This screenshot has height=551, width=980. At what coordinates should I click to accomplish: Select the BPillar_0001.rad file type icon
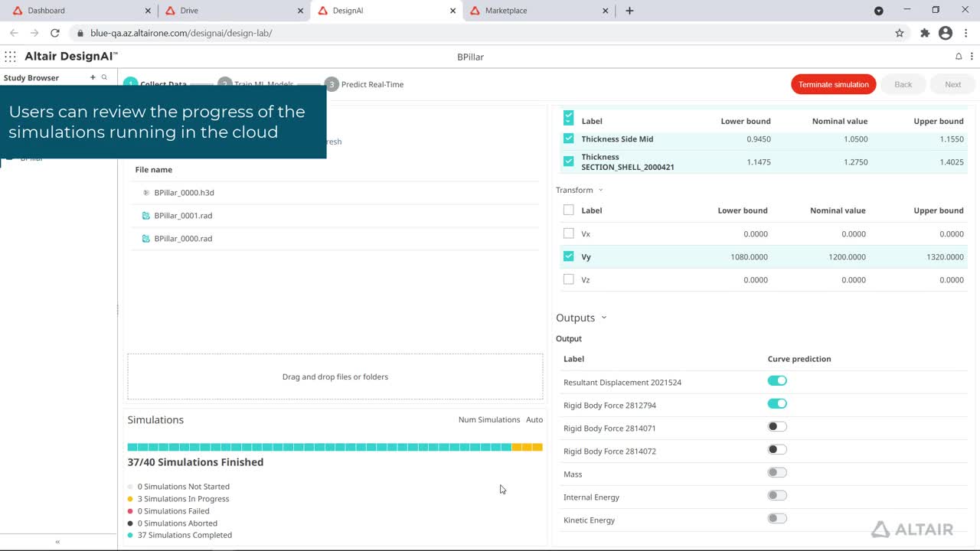145,216
